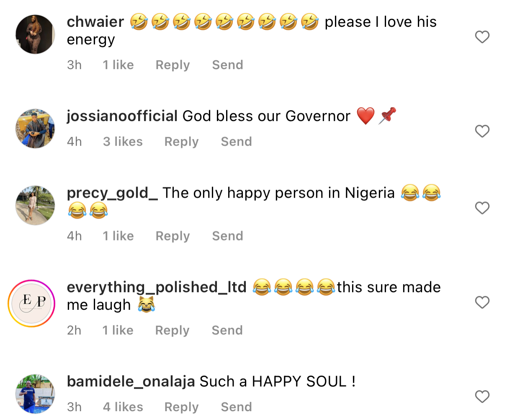Reply to bamidele_onalaja's comment
The image size is (520, 420).
click(181, 407)
